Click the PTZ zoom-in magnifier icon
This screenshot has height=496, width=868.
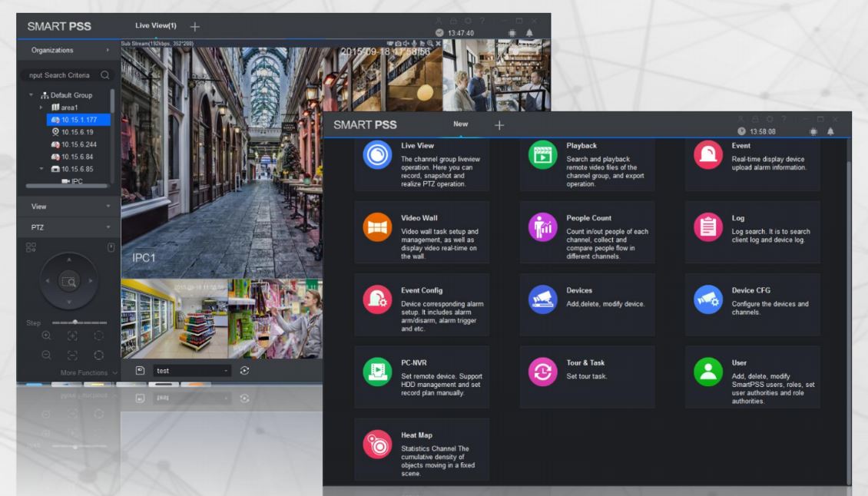point(47,336)
